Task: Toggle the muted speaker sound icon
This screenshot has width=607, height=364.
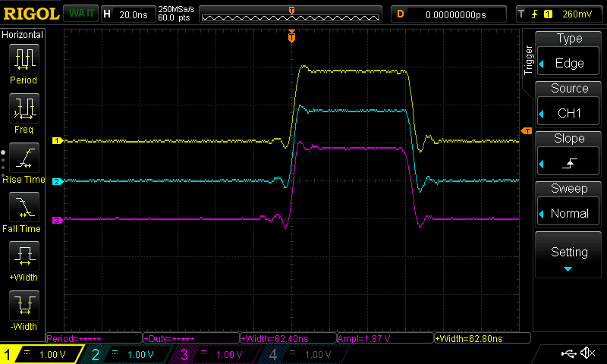Action: pos(587,353)
